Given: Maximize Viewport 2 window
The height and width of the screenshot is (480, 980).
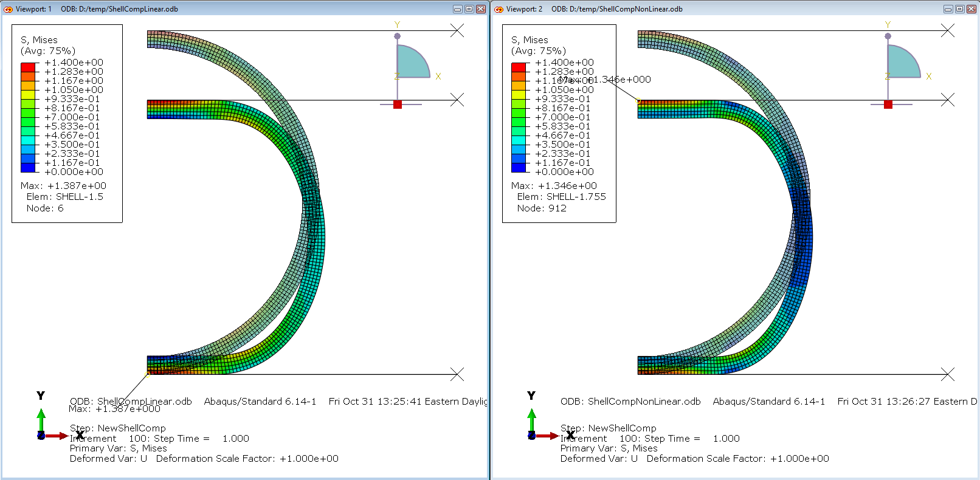Looking at the screenshot, I should click(960, 9).
